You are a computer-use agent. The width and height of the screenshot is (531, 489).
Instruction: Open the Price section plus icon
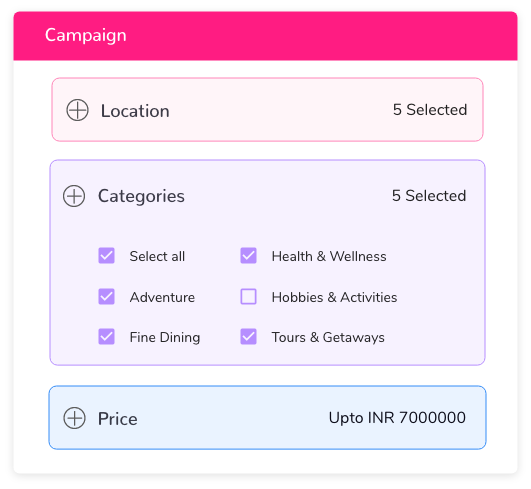[x=74, y=418]
